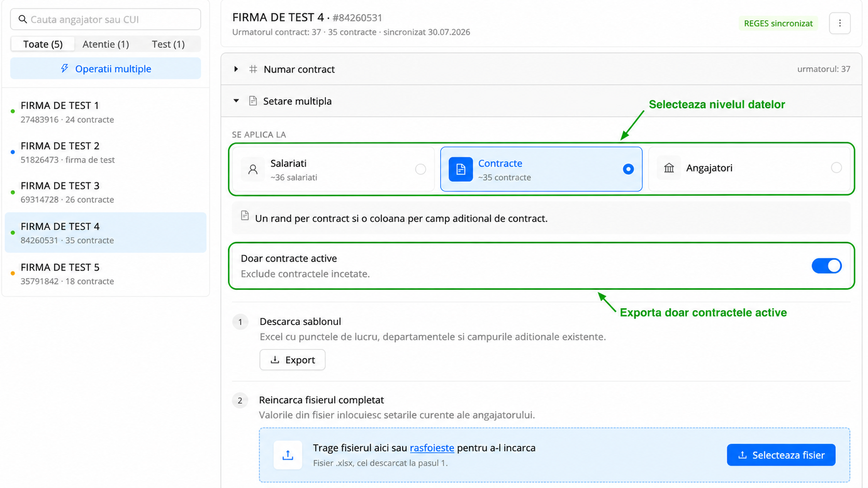Click the REGES sincronizat status badge
Screen dimensions: 868x488
coord(778,23)
